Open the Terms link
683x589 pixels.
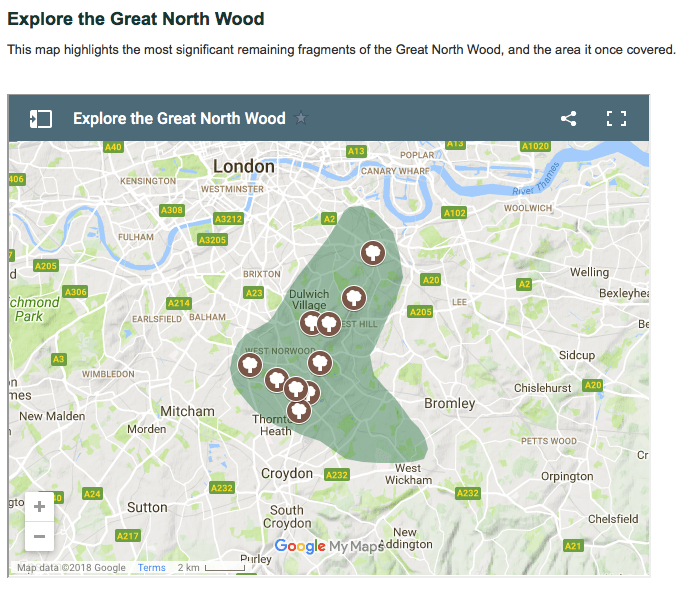click(152, 568)
